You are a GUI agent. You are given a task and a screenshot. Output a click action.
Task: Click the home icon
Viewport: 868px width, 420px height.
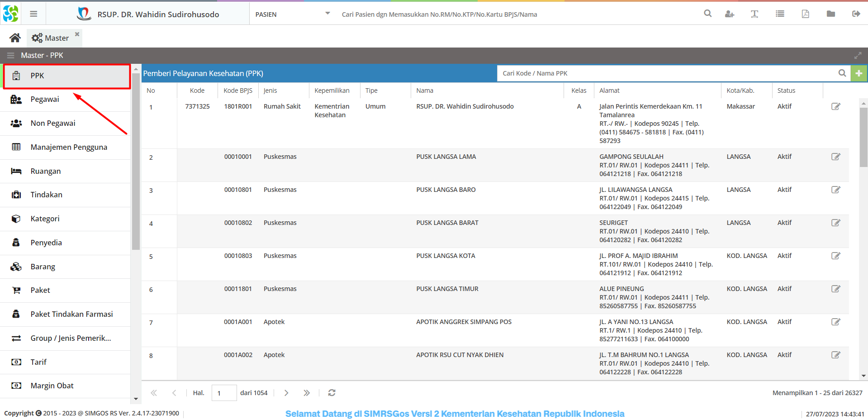pyautogui.click(x=15, y=38)
